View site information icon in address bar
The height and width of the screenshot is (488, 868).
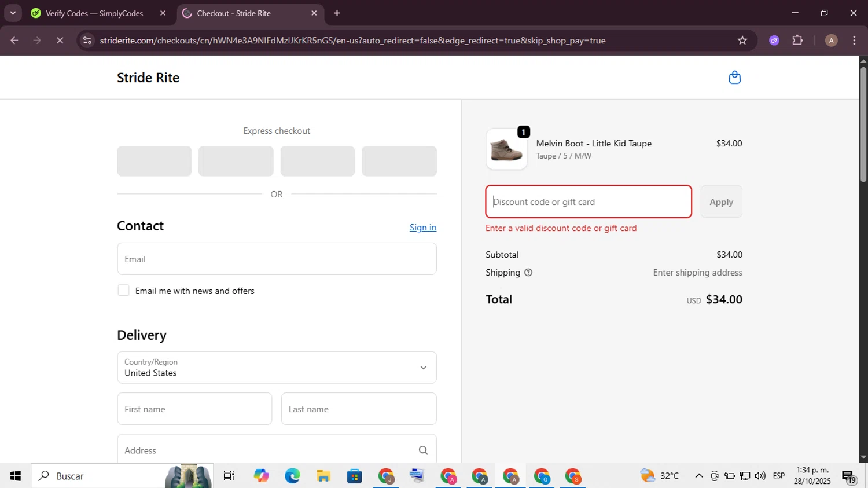click(x=87, y=41)
